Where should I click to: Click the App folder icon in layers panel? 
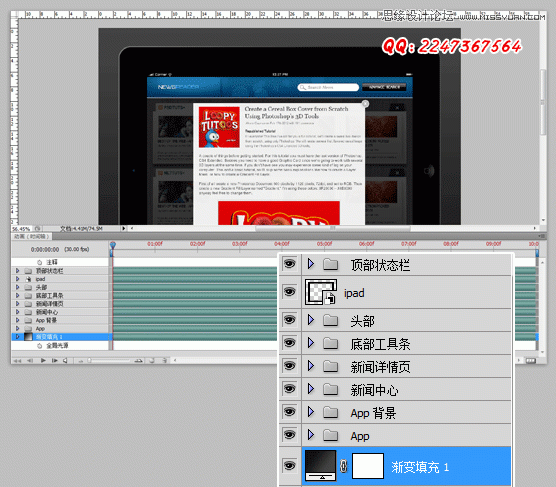coord(330,435)
